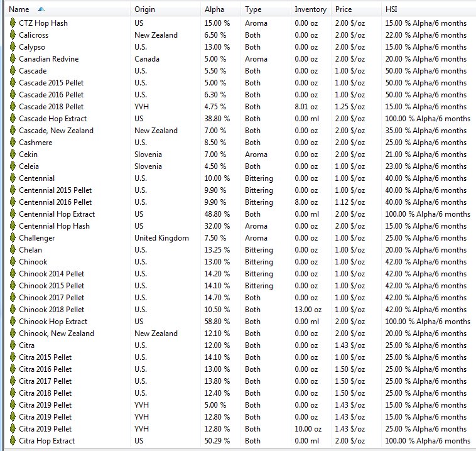Select the Chinook 2015 Pellet row
476x451 pixels.
pyautogui.click(x=240, y=285)
